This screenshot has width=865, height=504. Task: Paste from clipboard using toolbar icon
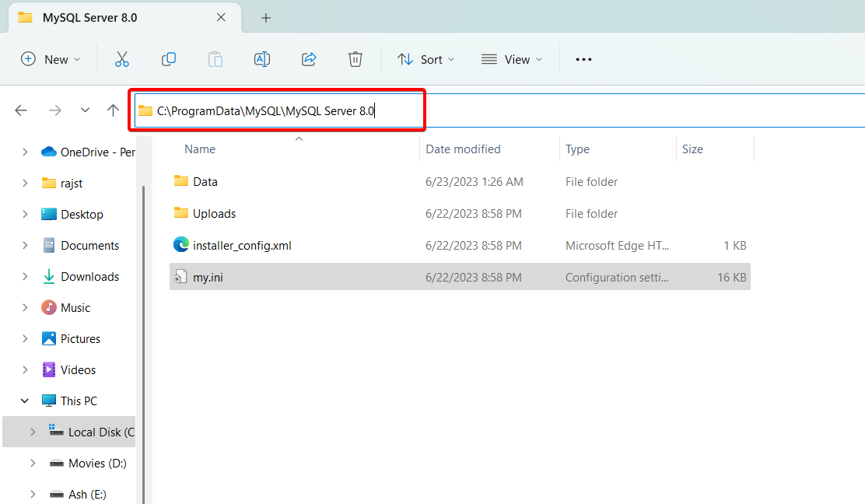215,58
